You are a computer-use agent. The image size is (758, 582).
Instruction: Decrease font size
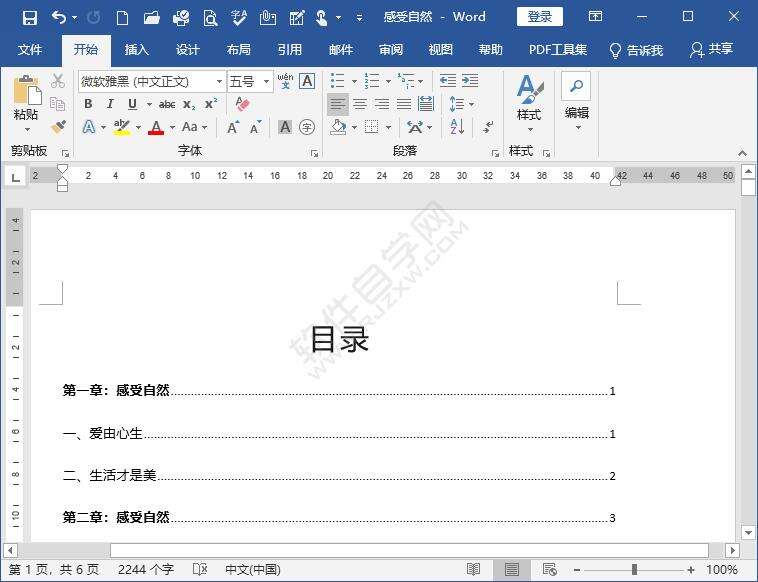coord(255,127)
